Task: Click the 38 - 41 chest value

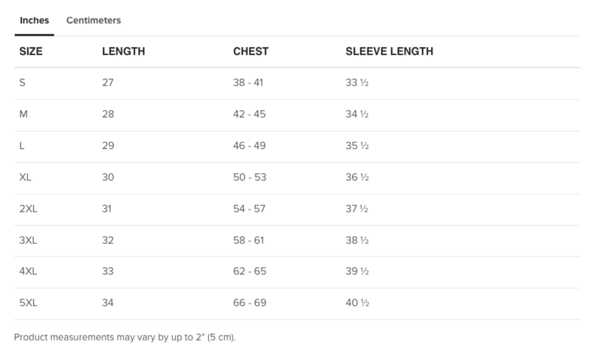Action: pyautogui.click(x=248, y=83)
